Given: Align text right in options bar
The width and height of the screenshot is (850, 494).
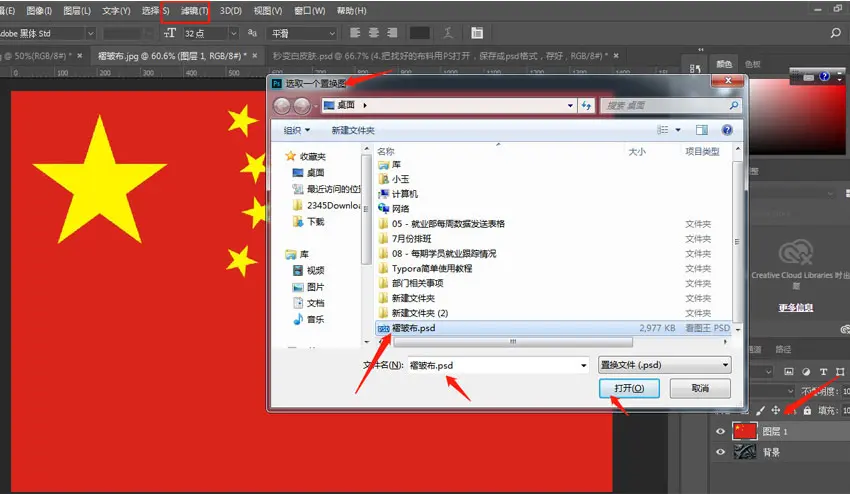Looking at the screenshot, I should coord(392,33).
